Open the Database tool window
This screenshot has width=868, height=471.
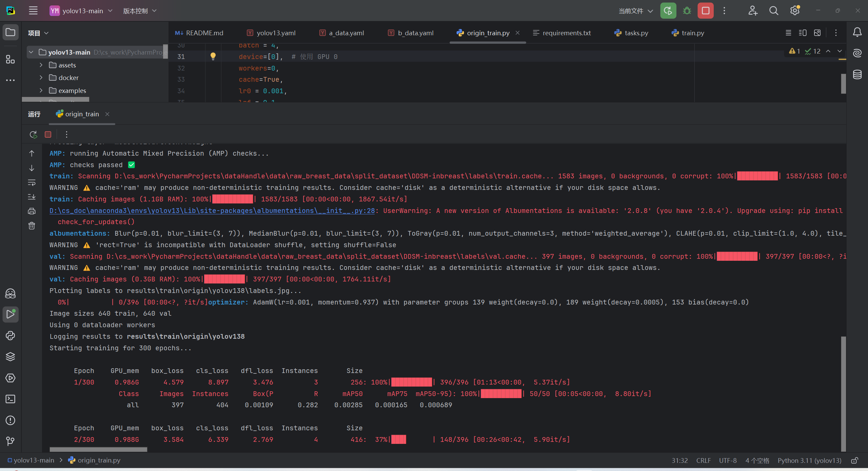pos(857,74)
